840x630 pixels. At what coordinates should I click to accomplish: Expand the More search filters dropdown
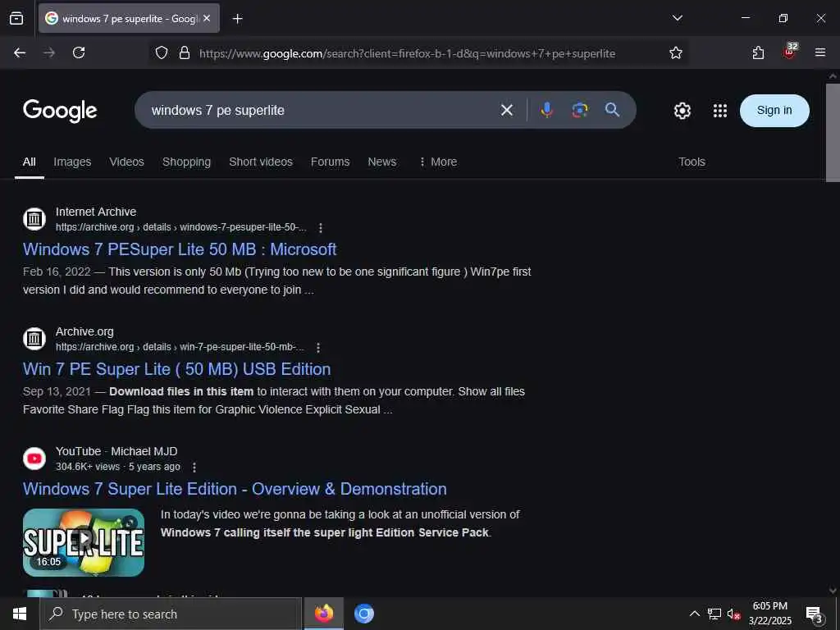pyautogui.click(x=438, y=162)
